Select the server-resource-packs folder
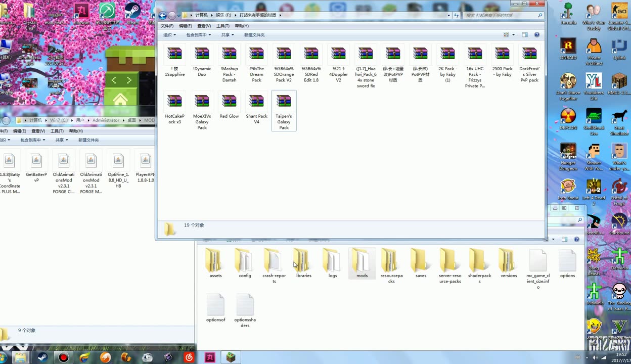 point(450,266)
